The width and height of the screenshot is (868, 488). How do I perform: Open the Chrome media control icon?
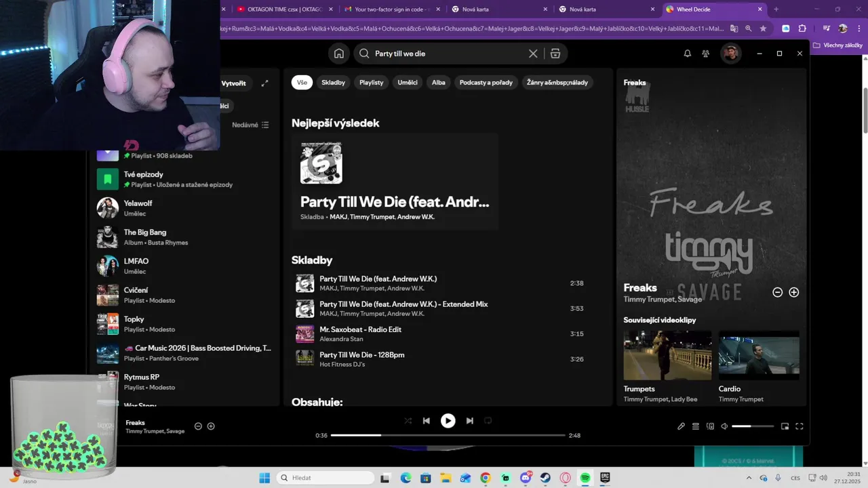(x=826, y=28)
